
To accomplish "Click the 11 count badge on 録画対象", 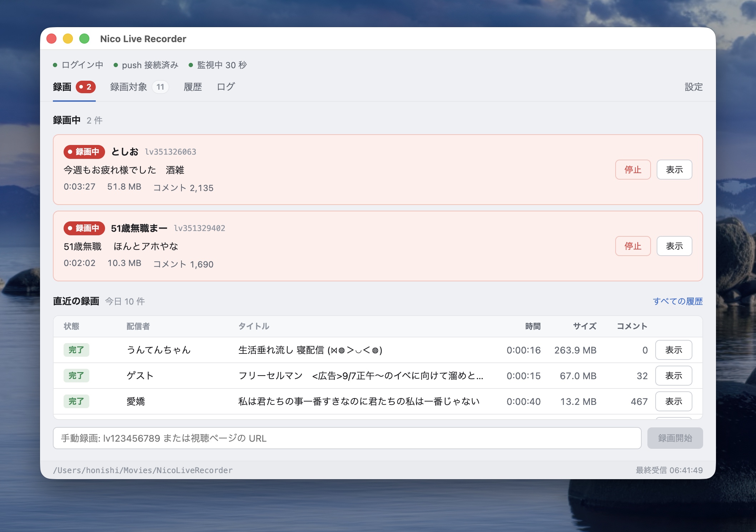I will point(160,87).
